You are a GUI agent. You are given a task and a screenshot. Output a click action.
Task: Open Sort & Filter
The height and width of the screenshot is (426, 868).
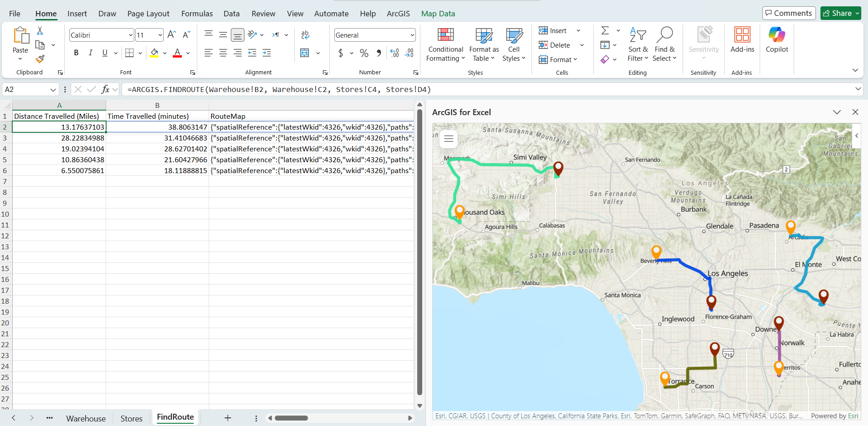(638, 44)
